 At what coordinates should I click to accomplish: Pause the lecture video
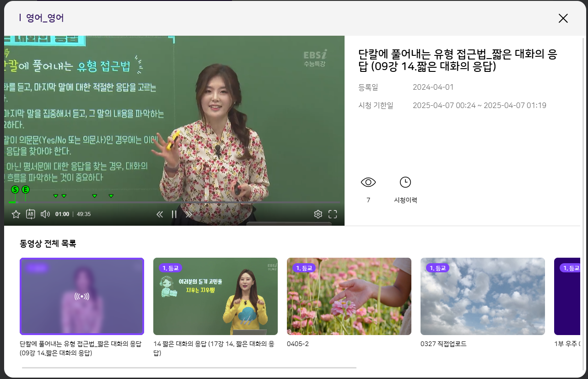click(x=174, y=214)
